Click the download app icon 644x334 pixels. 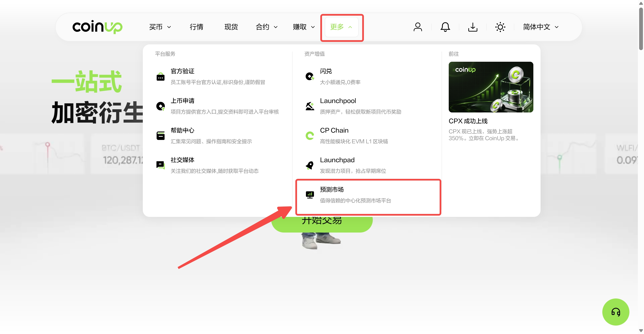472,27
